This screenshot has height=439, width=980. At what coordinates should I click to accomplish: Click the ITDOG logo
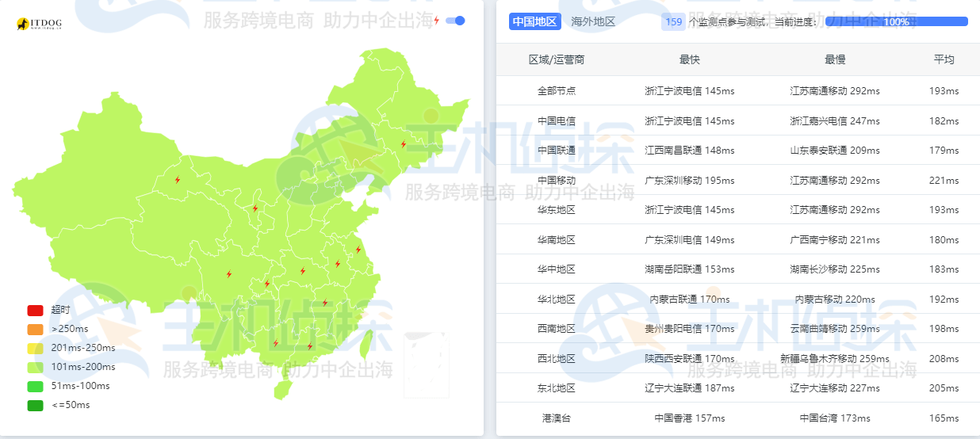coord(39,25)
